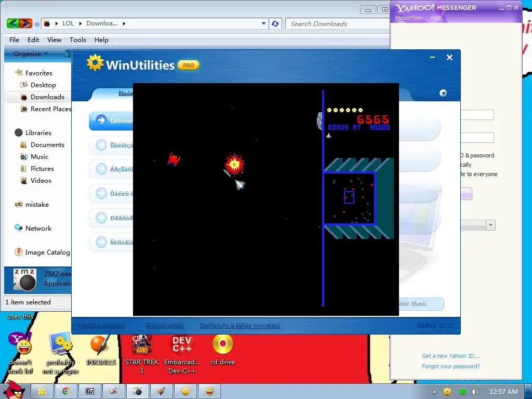This screenshot has height=399, width=532.
Task: Open the View menu in Explorer
Action: [x=54, y=39]
